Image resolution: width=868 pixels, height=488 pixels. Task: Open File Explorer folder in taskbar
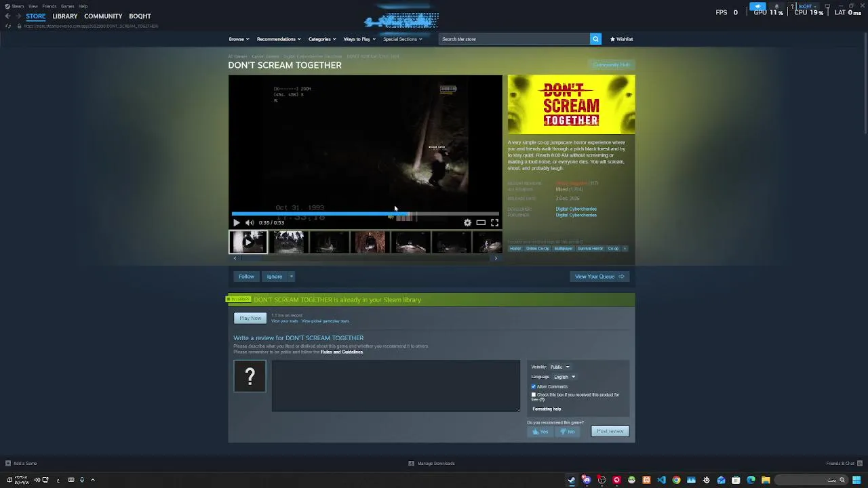coord(766,480)
